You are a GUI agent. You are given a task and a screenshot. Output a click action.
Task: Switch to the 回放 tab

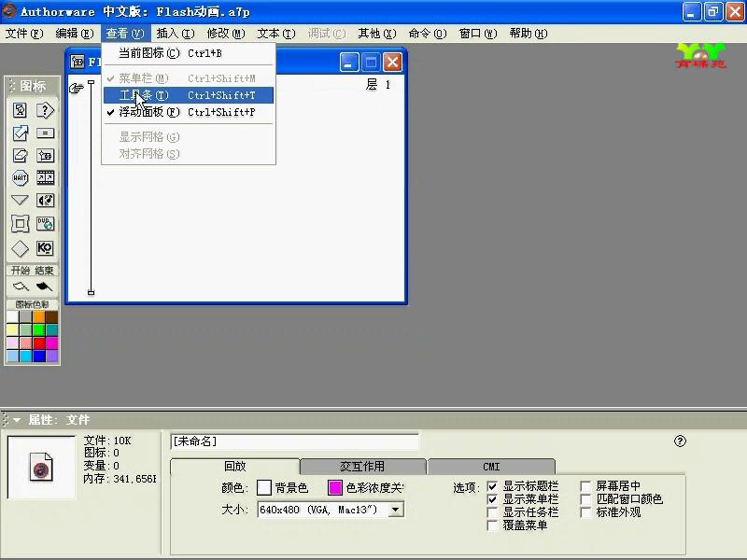pos(235,466)
